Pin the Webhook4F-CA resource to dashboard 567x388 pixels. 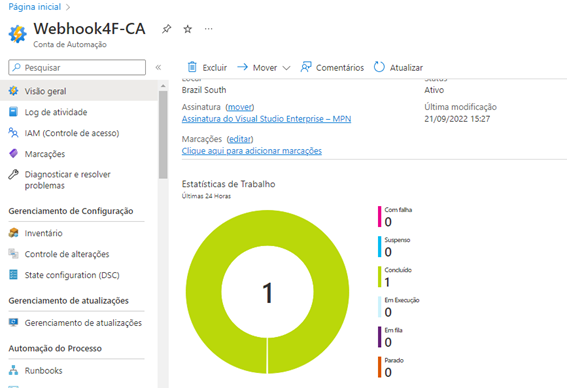(166, 29)
